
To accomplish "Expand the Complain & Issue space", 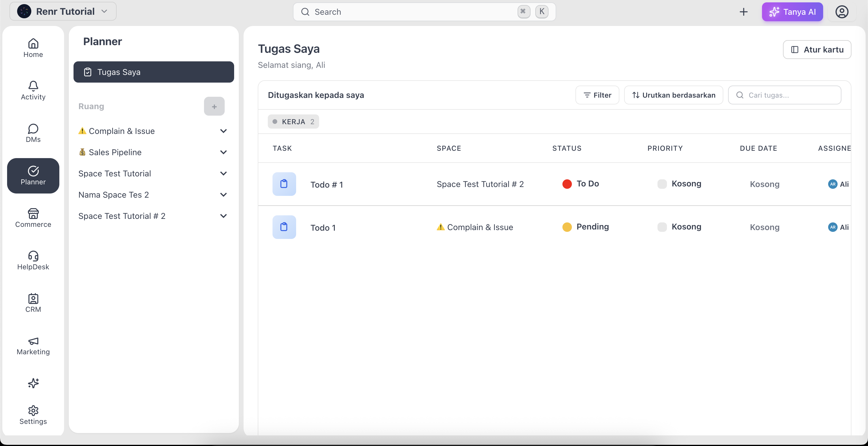I will pyautogui.click(x=223, y=131).
